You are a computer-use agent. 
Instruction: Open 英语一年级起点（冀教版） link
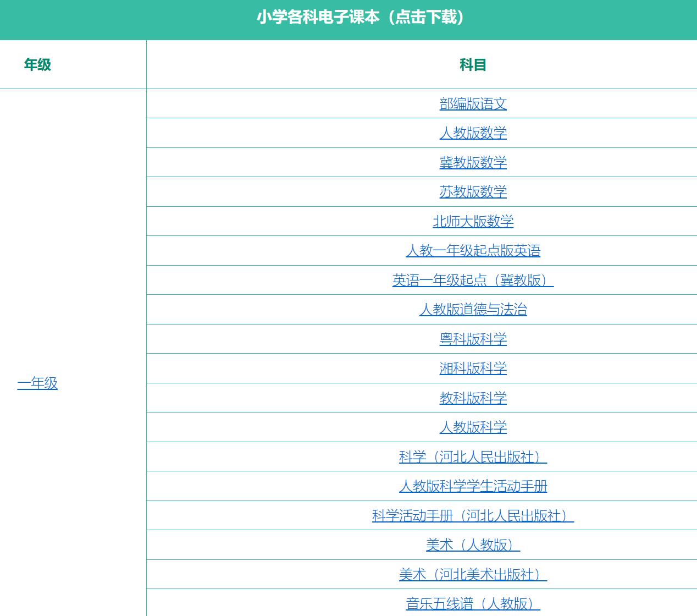(x=473, y=280)
